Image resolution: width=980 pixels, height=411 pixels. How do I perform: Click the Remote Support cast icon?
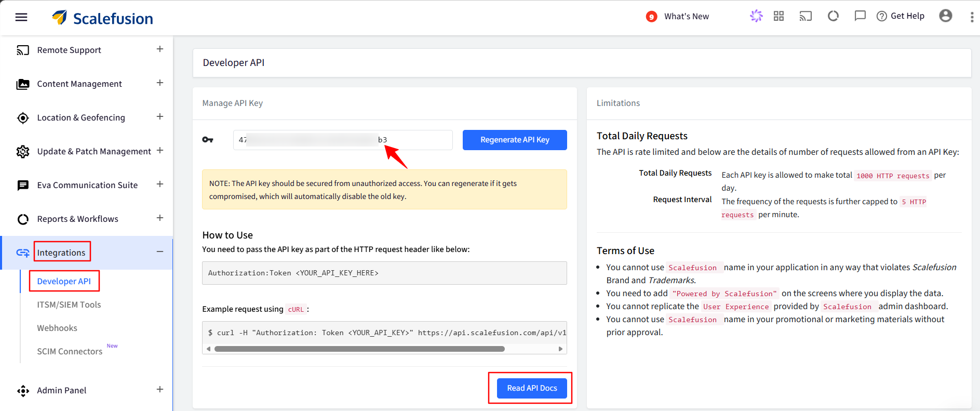coord(23,50)
